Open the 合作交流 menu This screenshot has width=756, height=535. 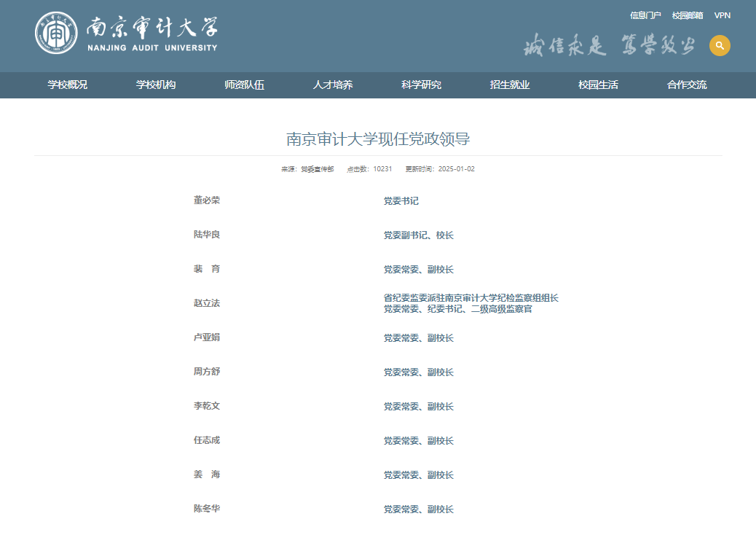[687, 85]
